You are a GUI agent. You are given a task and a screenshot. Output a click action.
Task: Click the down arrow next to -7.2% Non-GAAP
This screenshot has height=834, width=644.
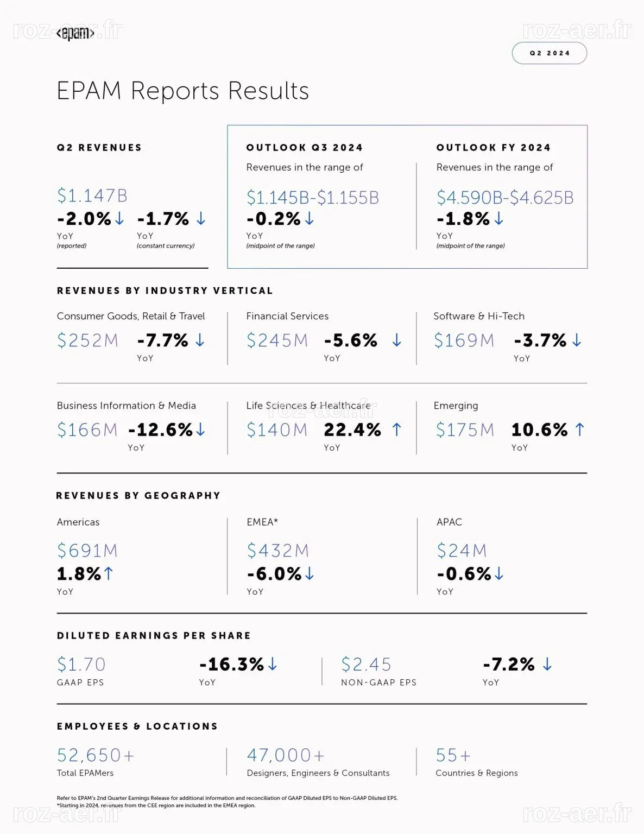pos(547,664)
